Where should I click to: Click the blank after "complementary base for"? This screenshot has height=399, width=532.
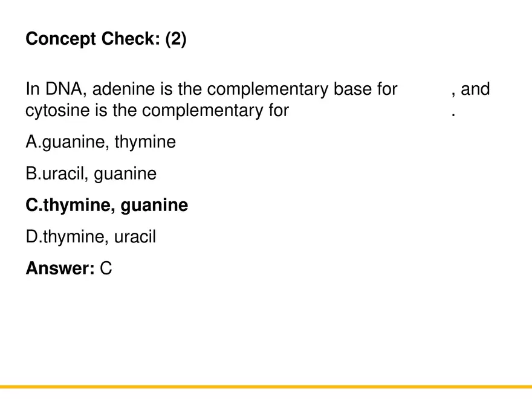tap(424, 90)
